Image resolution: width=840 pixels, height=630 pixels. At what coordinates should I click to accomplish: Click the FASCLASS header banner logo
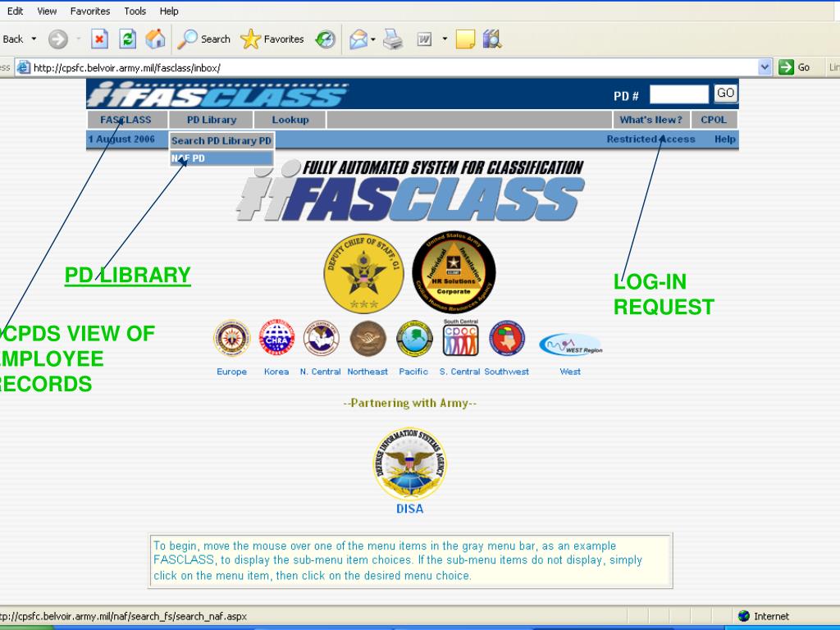click(217, 94)
